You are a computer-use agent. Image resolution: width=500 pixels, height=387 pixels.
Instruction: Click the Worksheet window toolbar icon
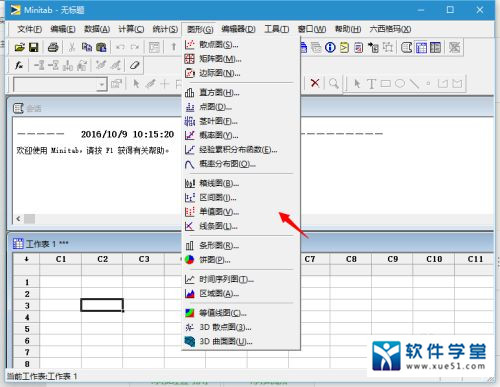coord(421,47)
